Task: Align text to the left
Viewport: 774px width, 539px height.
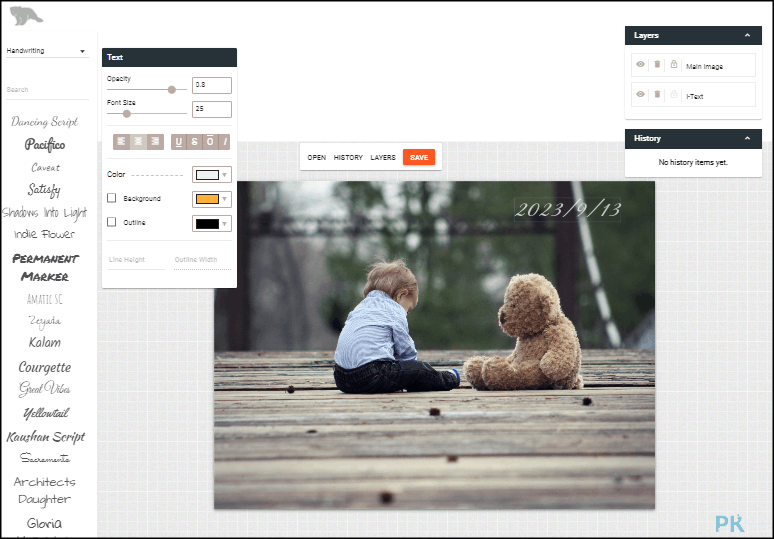Action: click(x=121, y=142)
